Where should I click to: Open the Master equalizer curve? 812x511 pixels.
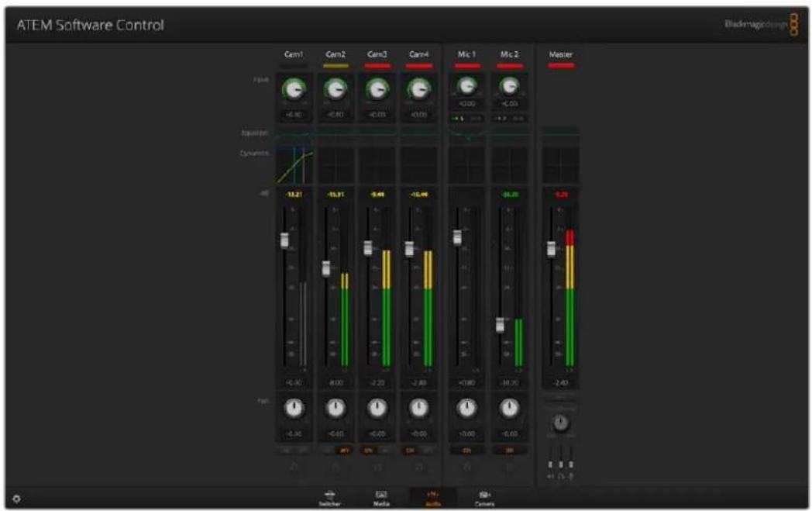pos(561,135)
